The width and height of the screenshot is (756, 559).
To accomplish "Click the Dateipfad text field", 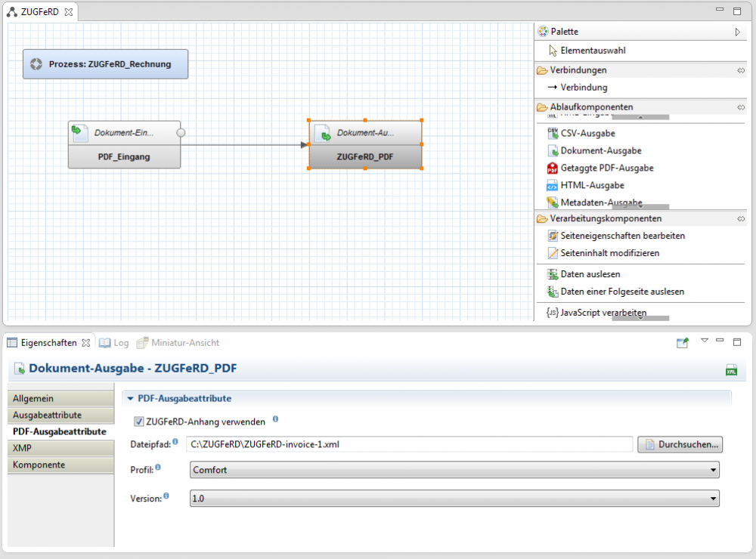I will (408, 444).
